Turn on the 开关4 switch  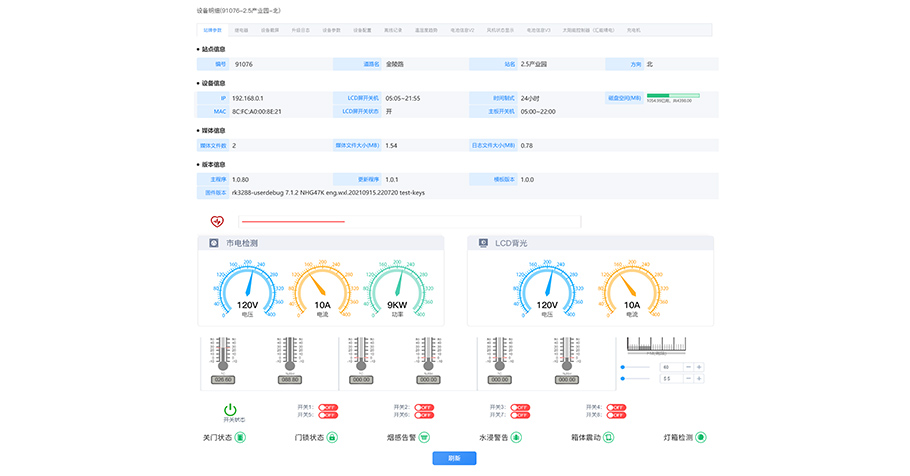[x=616, y=407]
